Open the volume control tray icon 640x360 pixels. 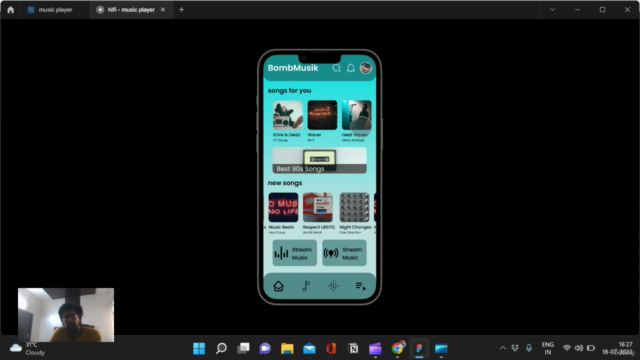pos(579,348)
